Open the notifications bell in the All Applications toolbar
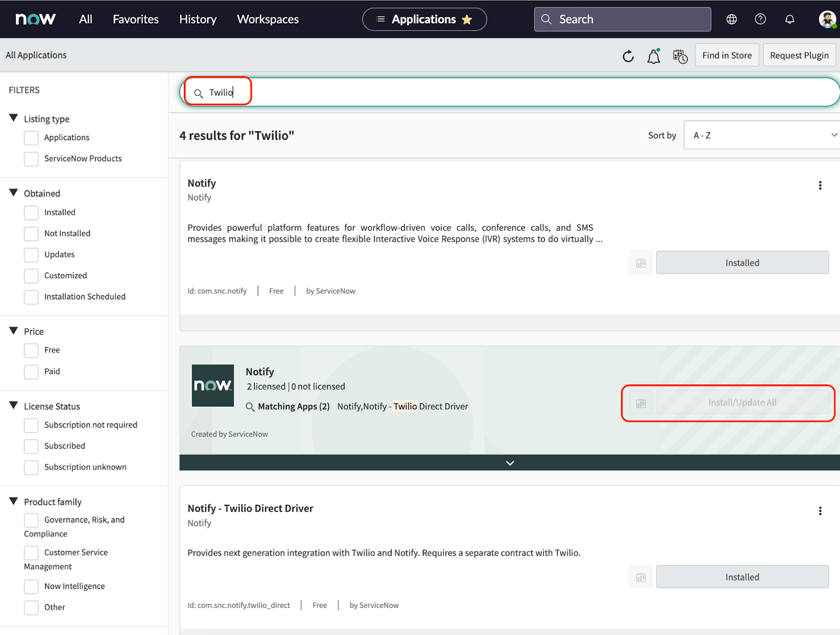The image size is (840, 635). 654,56
